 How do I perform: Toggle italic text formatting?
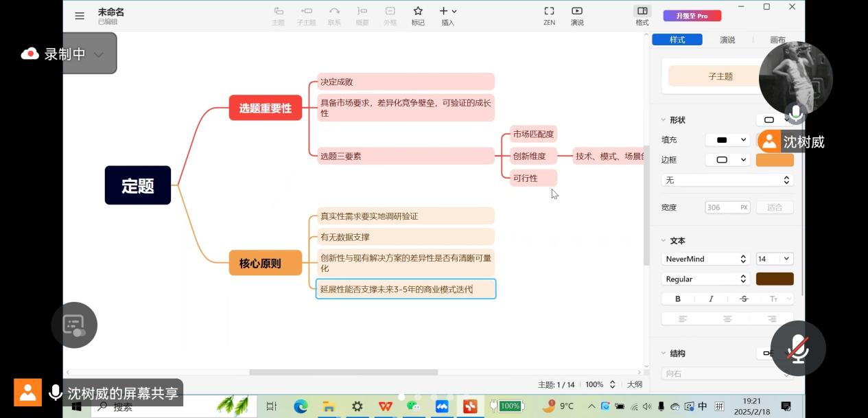(711, 299)
